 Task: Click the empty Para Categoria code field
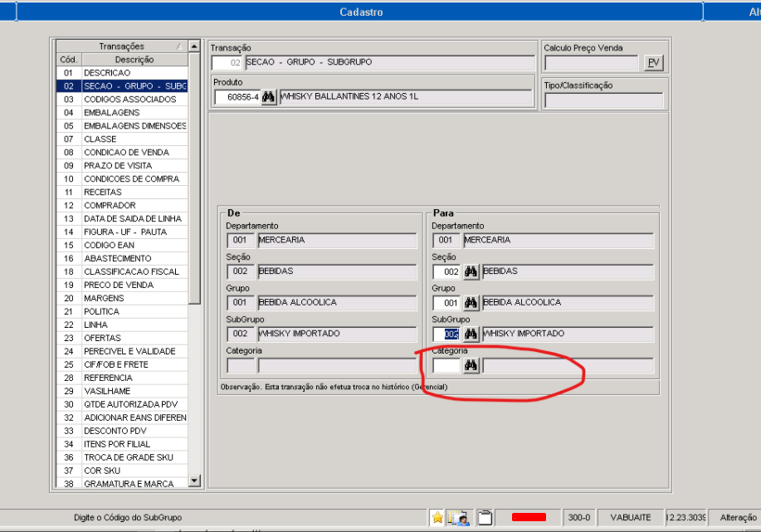point(446,365)
